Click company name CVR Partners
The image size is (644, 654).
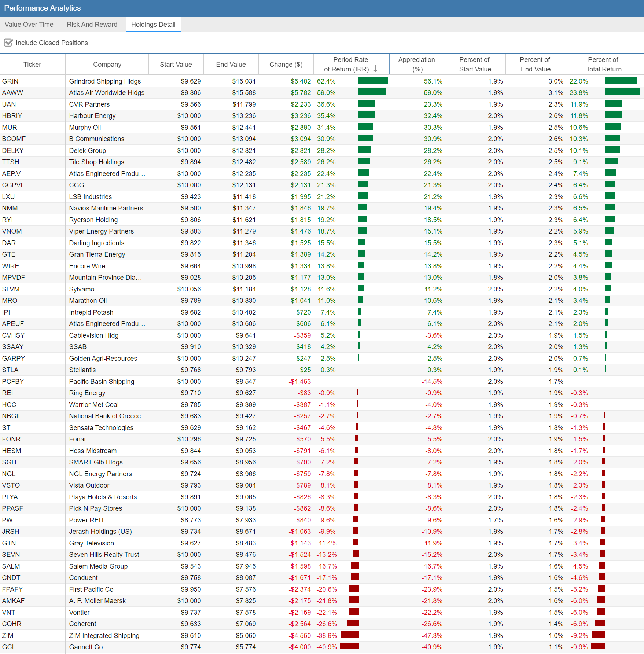click(x=89, y=104)
